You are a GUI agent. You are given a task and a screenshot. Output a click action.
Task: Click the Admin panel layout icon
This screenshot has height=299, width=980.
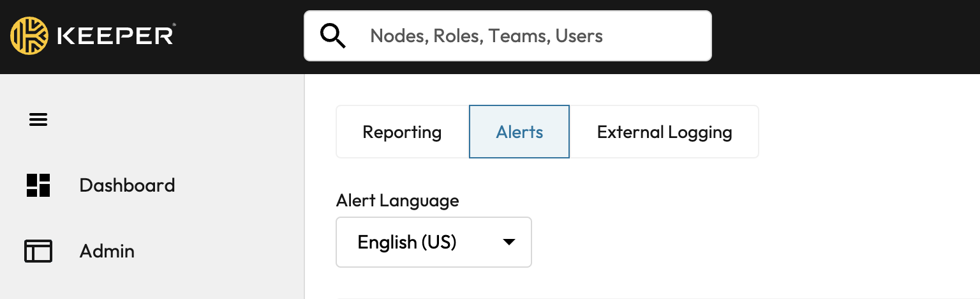(38, 251)
